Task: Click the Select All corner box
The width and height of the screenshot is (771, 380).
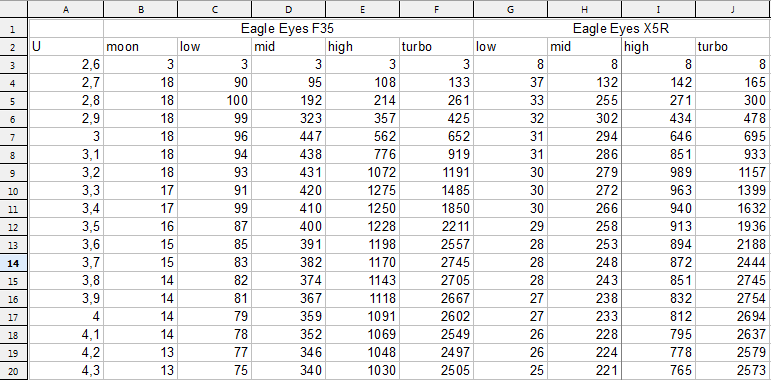Action: [x=14, y=9]
